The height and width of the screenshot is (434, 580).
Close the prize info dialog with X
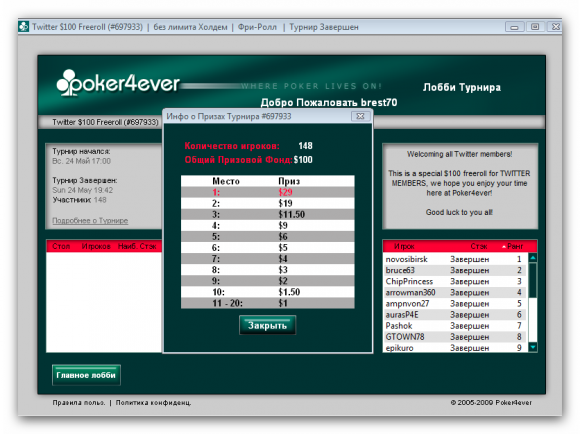360,116
